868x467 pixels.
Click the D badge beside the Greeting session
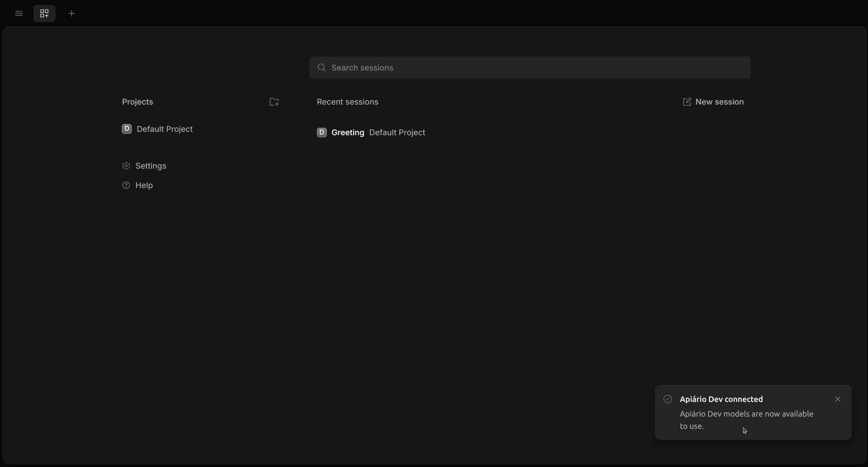click(322, 133)
